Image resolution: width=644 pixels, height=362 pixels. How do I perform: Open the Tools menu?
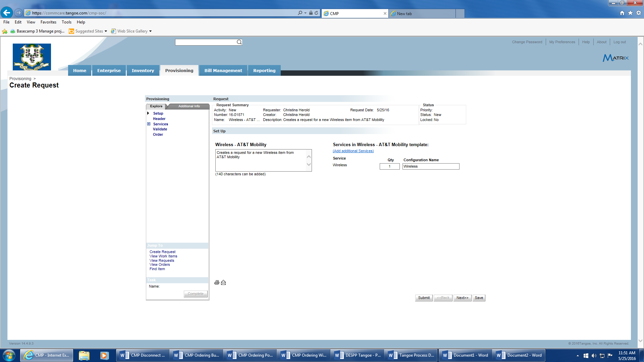(66, 22)
